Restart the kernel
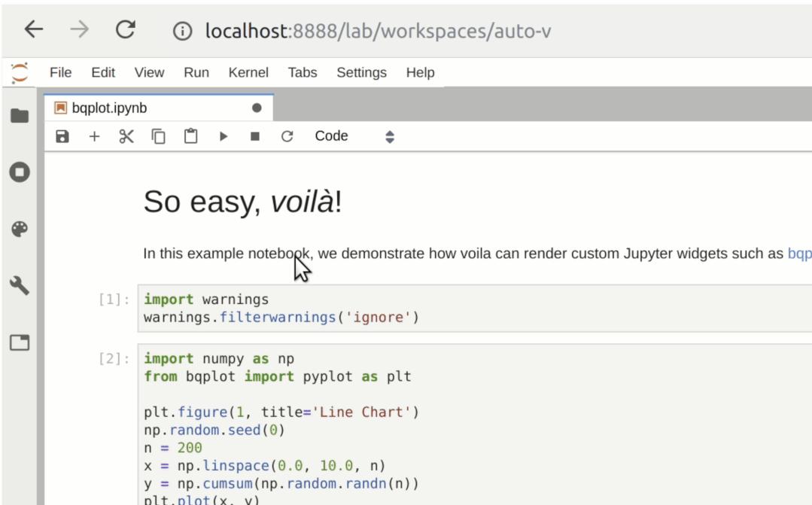812x505 pixels. pyautogui.click(x=287, y=135)
